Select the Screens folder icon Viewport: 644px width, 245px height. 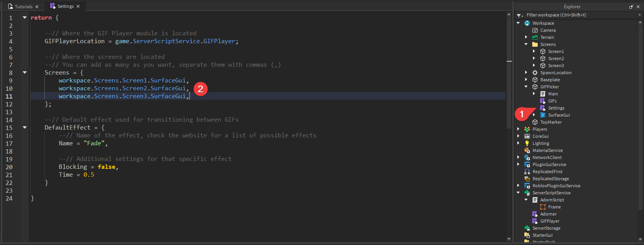tap(535, 44)
